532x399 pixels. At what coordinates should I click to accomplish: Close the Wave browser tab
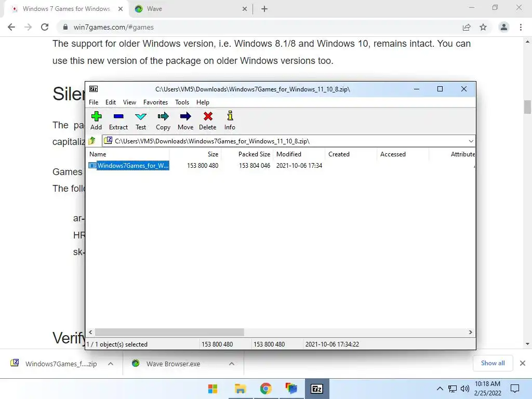click(245, 9)
